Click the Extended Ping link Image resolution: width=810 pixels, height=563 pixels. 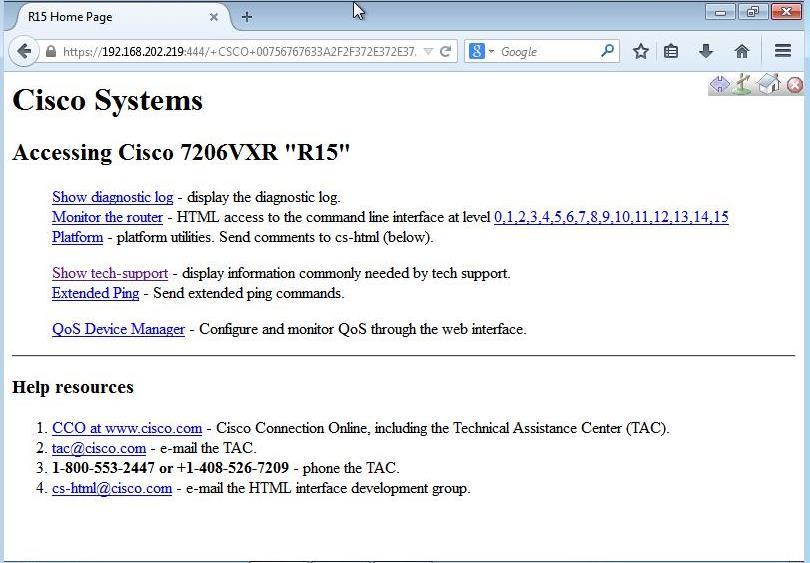click(x=95, y=293)
